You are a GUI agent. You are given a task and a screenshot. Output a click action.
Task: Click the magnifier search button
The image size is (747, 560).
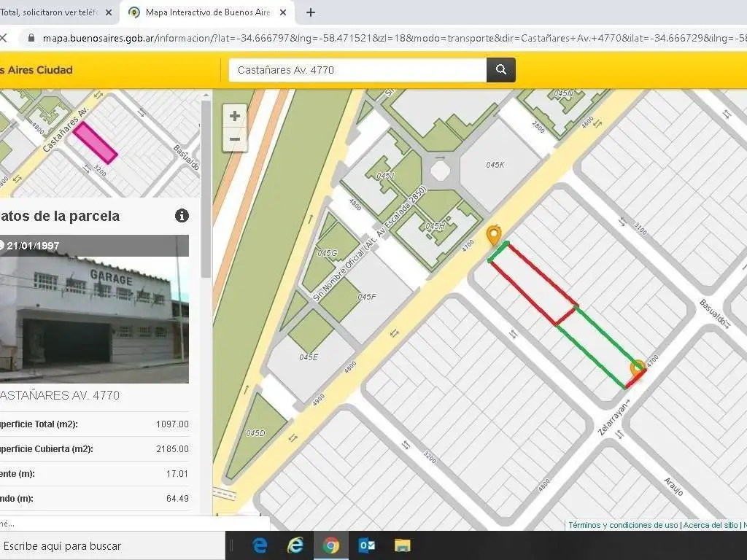click(501, 70)
